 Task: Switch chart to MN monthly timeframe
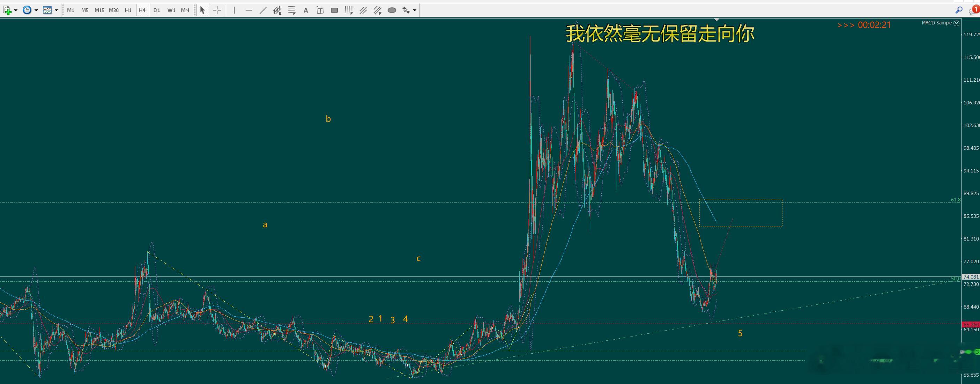click(x=185, y=10)
